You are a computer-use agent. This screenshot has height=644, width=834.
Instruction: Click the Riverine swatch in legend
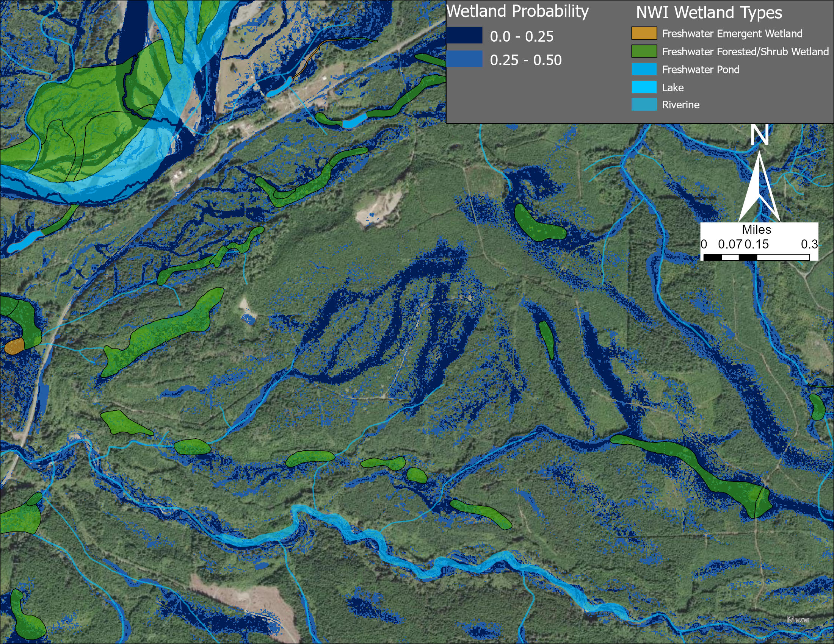pyautogui.click(x=644, y=105)
